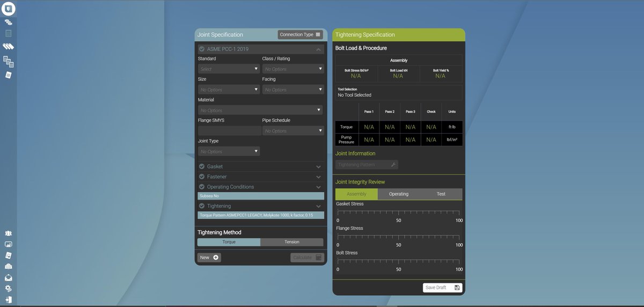Screen dimensions: 644x307
Task: Open the open envelope sidebar icon
Action: pyautogui.click(x=8, y=277)
